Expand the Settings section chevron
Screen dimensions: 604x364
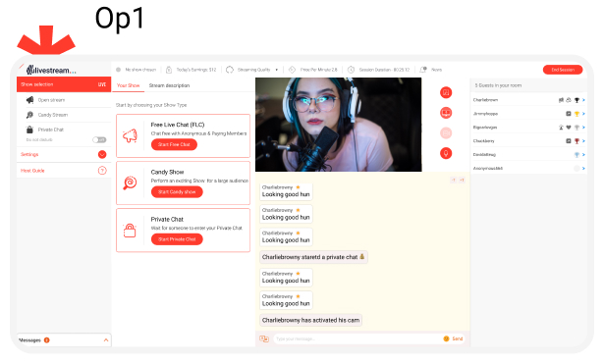pyautogui.click(x=102, y=154)
